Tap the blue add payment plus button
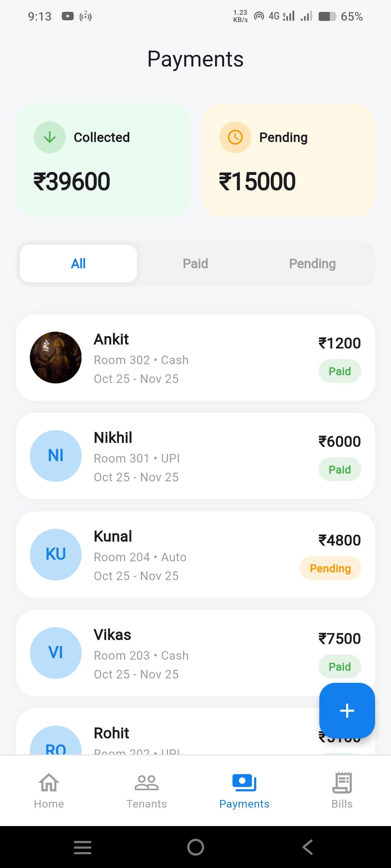 pyautogui.click(x=347, y=710)
